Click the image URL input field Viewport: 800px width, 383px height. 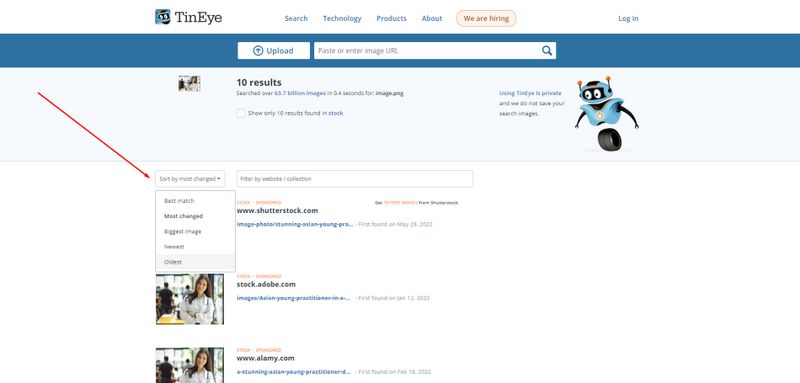pos(427,50)
